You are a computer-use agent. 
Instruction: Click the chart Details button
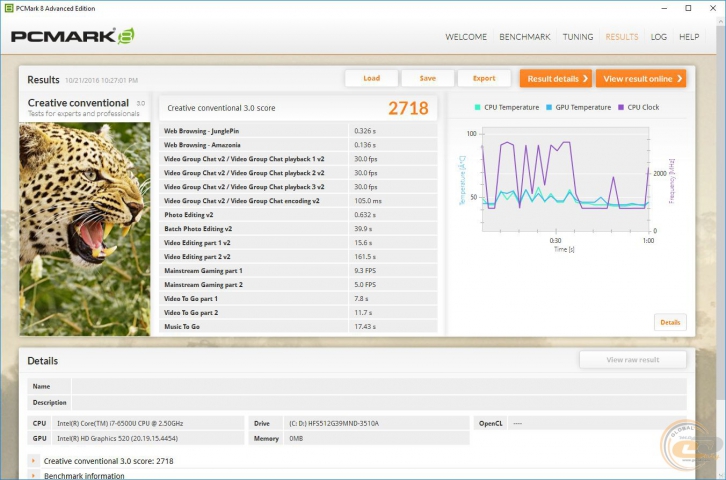pyautogui.click(x=670, y=322)
